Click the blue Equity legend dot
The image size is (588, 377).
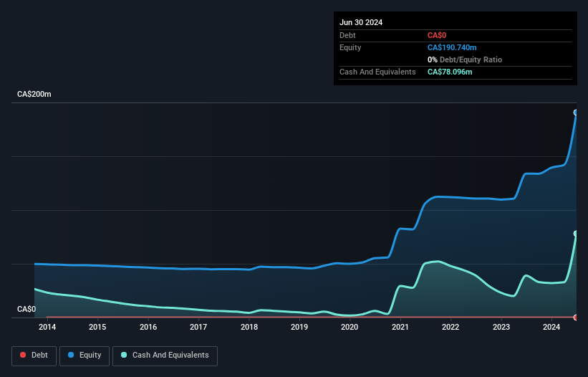click(71, 355)
